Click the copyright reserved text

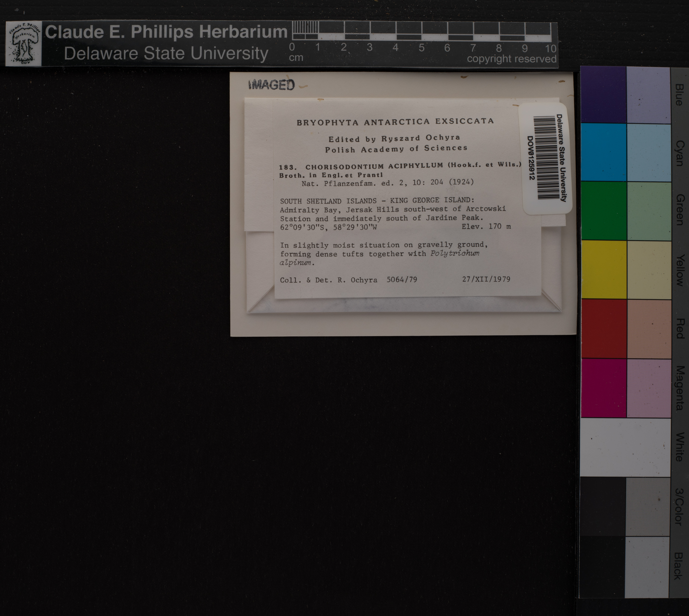pyautogui.click(x=511, y=59)
